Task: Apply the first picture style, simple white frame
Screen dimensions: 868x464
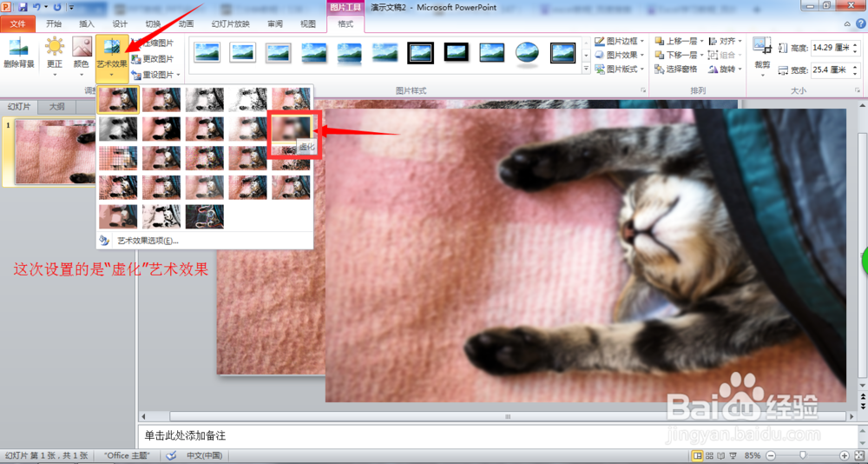Action: (x=207, y=52)
